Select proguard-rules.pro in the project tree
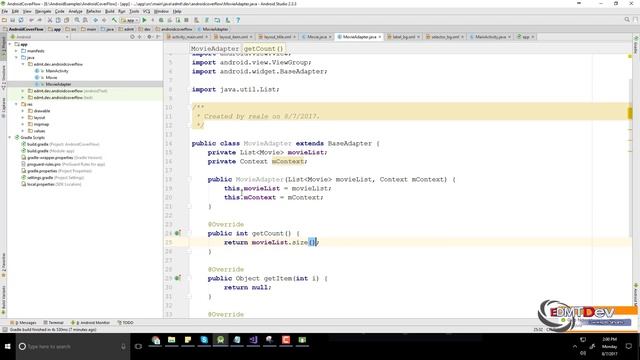This screenshot has height=360, width=640. 63,164
